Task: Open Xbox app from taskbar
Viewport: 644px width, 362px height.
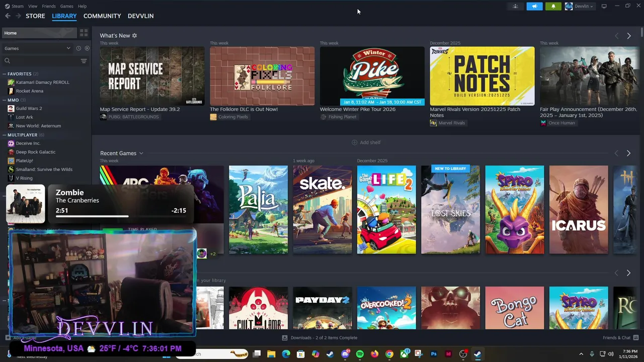Action: (404, 354)
